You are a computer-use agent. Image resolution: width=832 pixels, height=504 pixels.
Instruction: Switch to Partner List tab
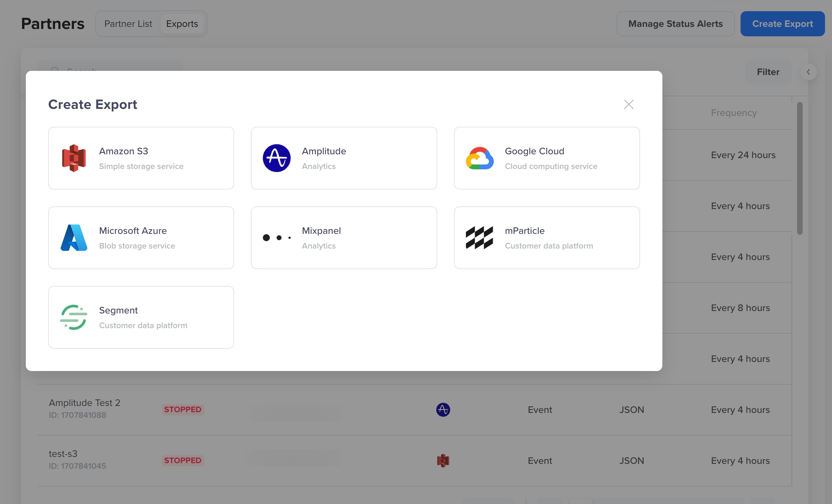[x=128, y=24]
